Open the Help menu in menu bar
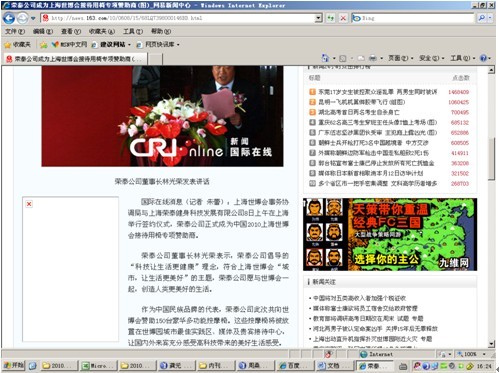This screenshot has height=373, width=499. pos(161,31)
